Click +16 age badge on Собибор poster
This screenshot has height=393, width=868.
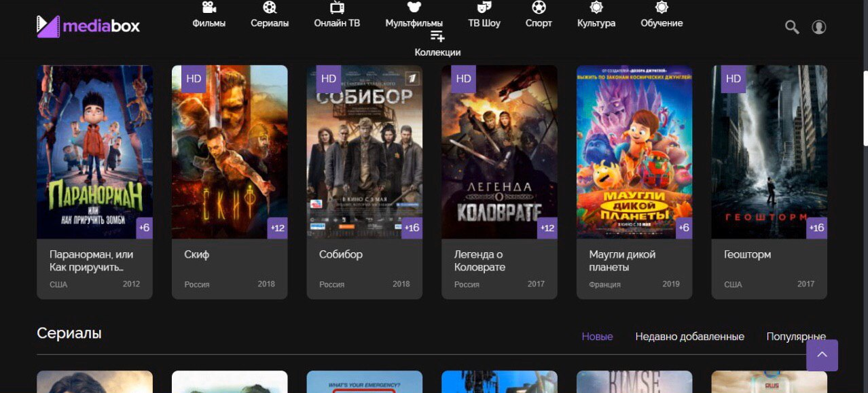pos(412,228)
